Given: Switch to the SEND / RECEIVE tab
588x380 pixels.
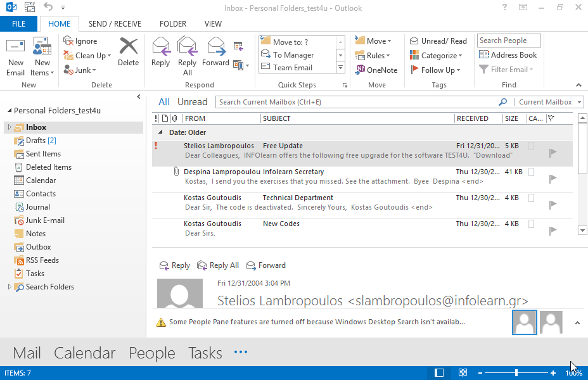Looking at the screenshot, I should point(115,24).
